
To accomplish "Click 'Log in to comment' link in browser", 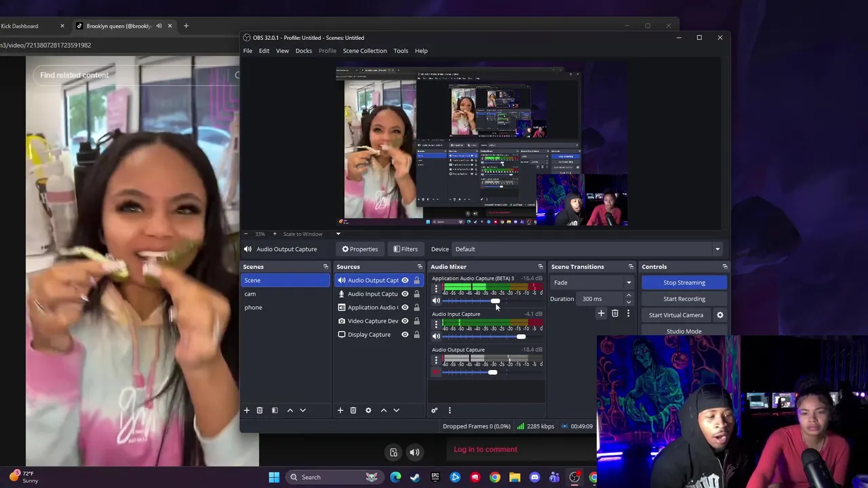I will [486, 449].
